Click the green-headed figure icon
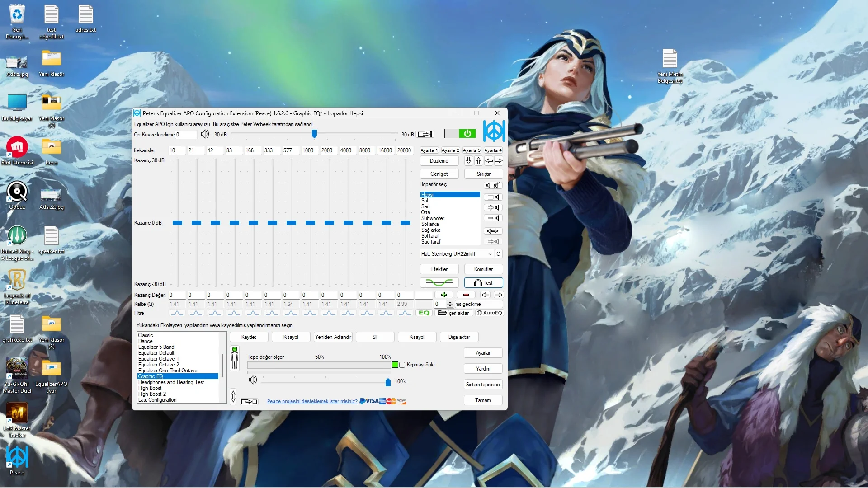Image resolution: width=868 pixels, height=488 pixels. tap(235, 359)
